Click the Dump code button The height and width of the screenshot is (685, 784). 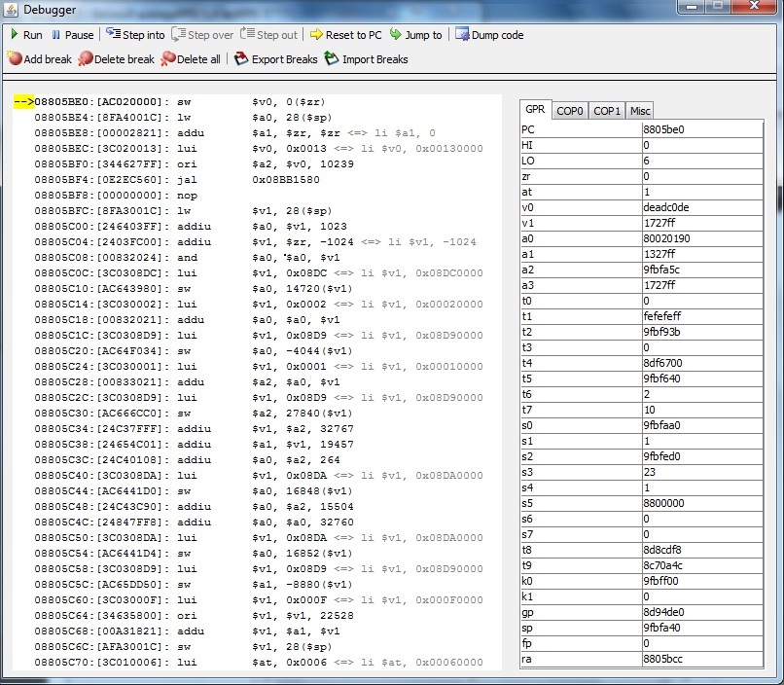tap(488, 35)
